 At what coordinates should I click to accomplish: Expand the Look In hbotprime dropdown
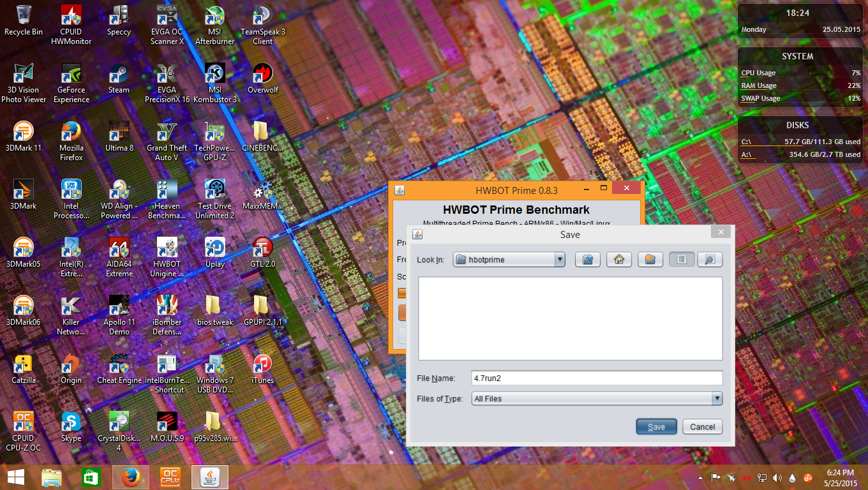click(560, 260)
